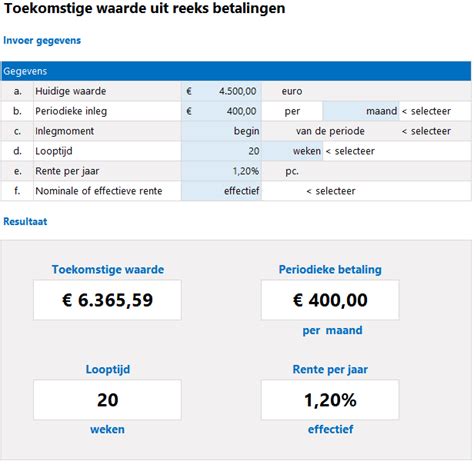Change the effectief rente type selection

(221, 191)
